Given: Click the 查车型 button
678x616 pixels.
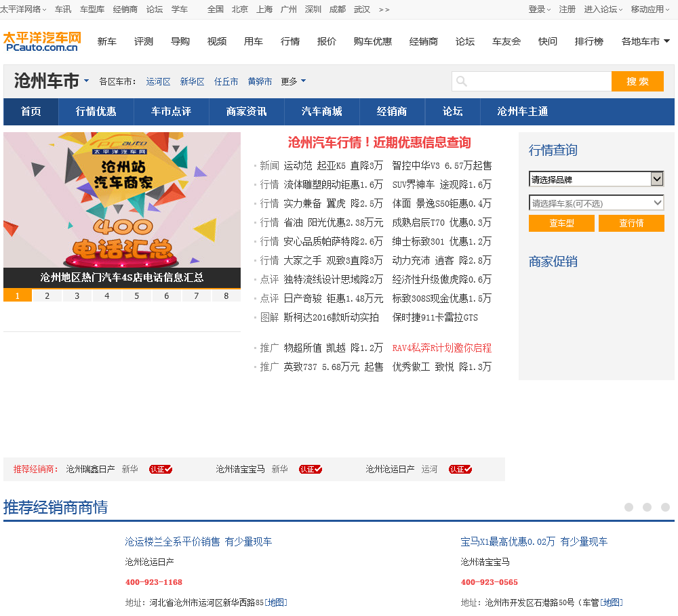Looking at the screenshot, I should coord(561,223).
